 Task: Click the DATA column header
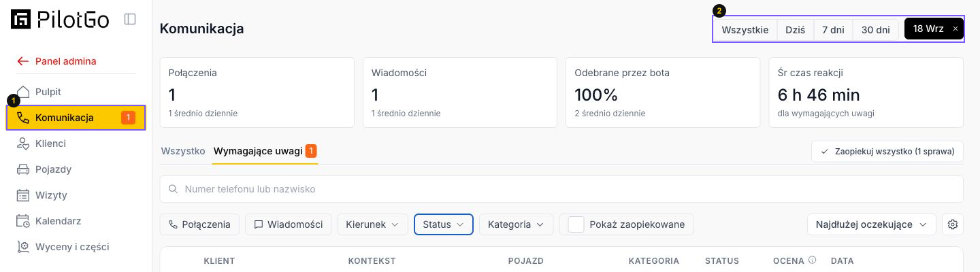click(x=842, y=260)
